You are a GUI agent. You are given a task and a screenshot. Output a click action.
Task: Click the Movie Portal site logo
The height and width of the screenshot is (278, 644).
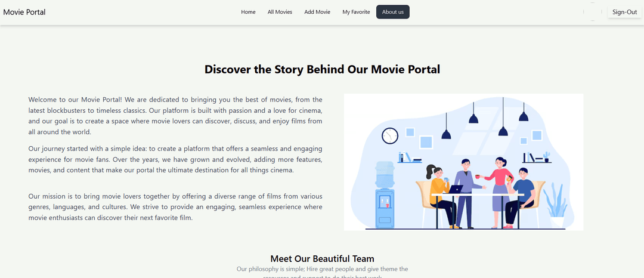pos(24,12)
